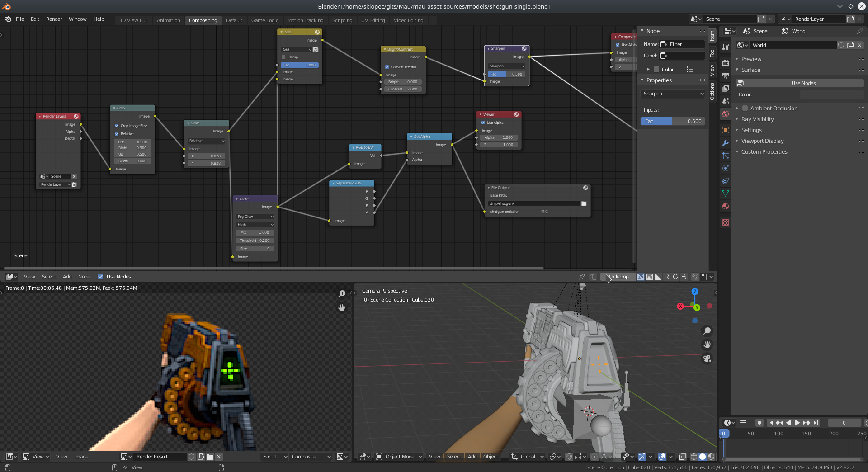Click the image editor zoom icon
868x472 pixels.
coord(342,294)
